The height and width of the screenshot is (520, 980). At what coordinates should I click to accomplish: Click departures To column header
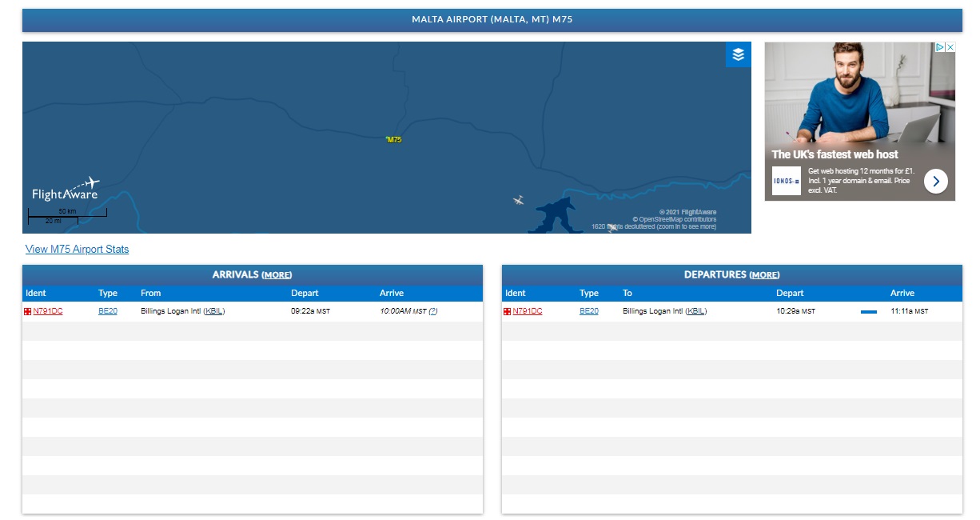tap(627, 293)
